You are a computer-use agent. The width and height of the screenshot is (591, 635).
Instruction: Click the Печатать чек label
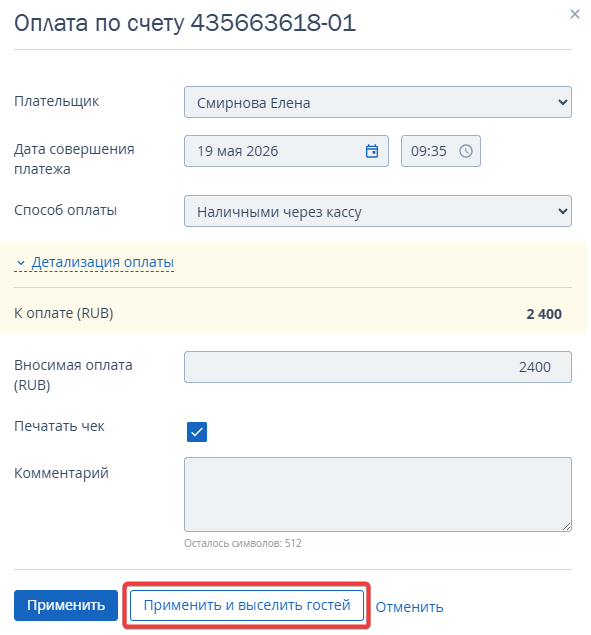point(59,426)
